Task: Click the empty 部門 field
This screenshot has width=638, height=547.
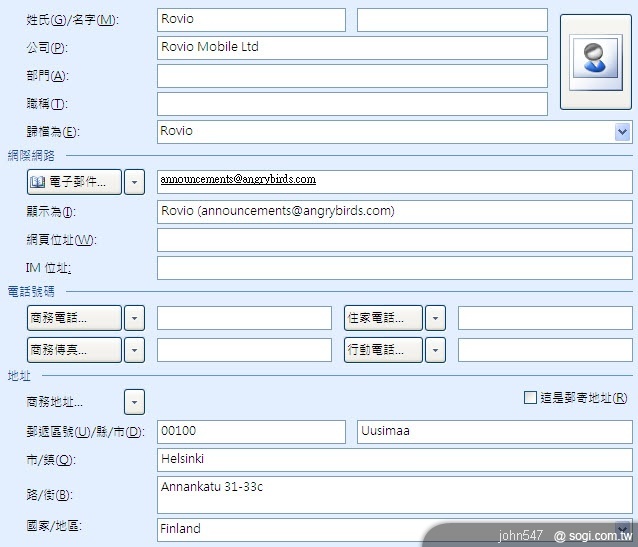Action: tap(352, 76)
